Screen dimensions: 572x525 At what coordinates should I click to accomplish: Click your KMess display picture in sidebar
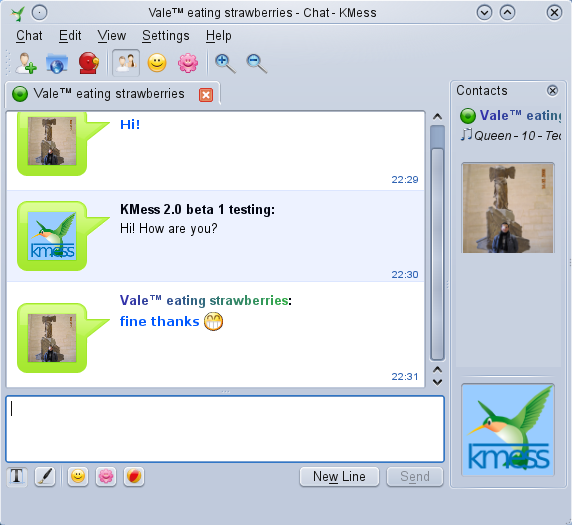508,430
